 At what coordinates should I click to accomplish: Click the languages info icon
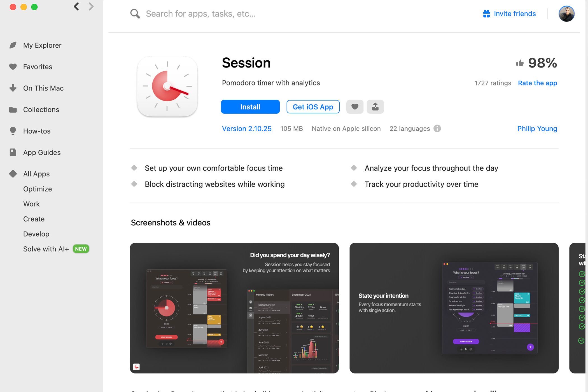437,128
